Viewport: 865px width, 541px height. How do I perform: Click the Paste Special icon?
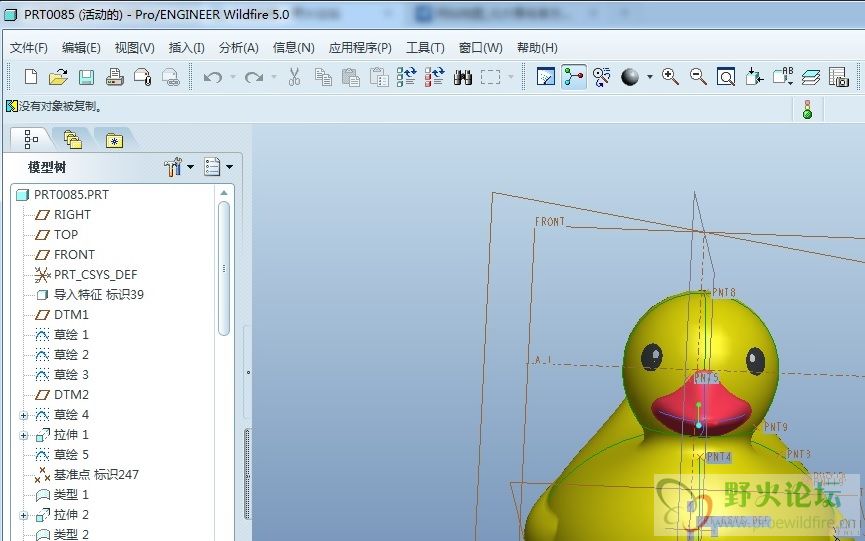pyautogui.click(x=379, y=77)
